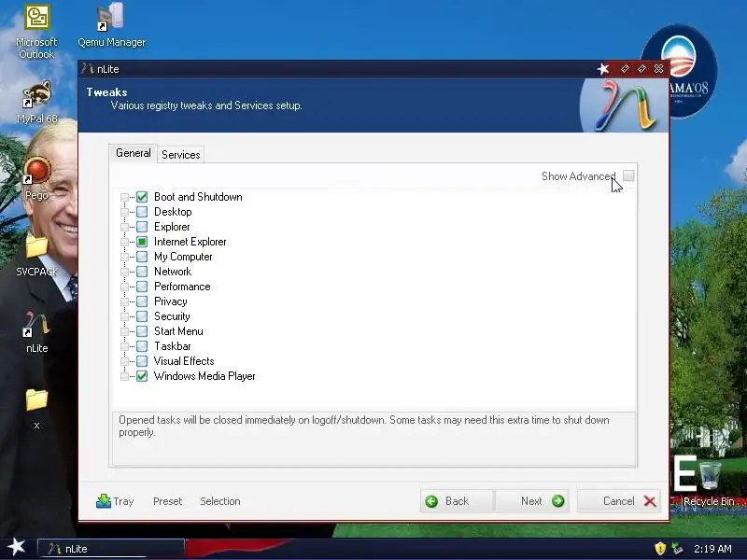Enable the Show Advanced checkbox
Image resolution: width=747 pixels, height=560 pixels.
(628, 175)
